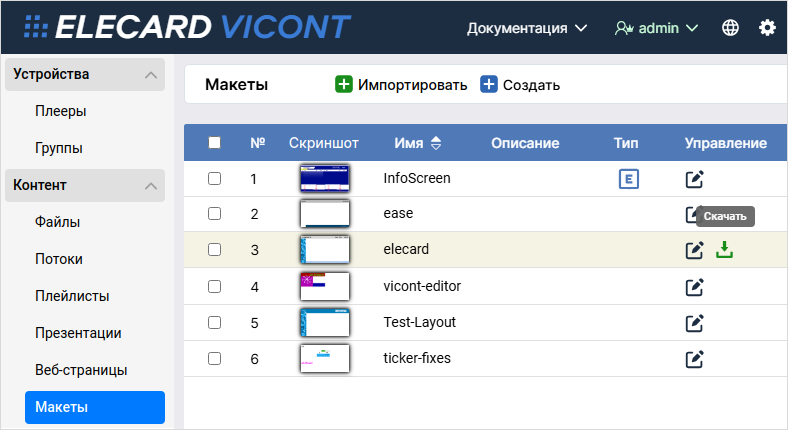Screen dimensions: 788x430
Task: Click the E type icon for InfoScreen
Action: (x=629, y=179)
